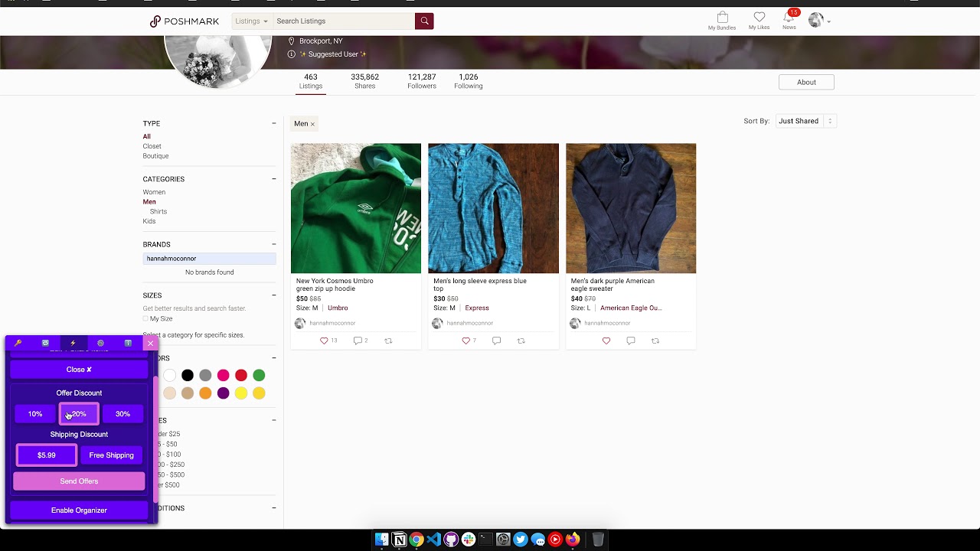Select the 20% offer discount

79,414
